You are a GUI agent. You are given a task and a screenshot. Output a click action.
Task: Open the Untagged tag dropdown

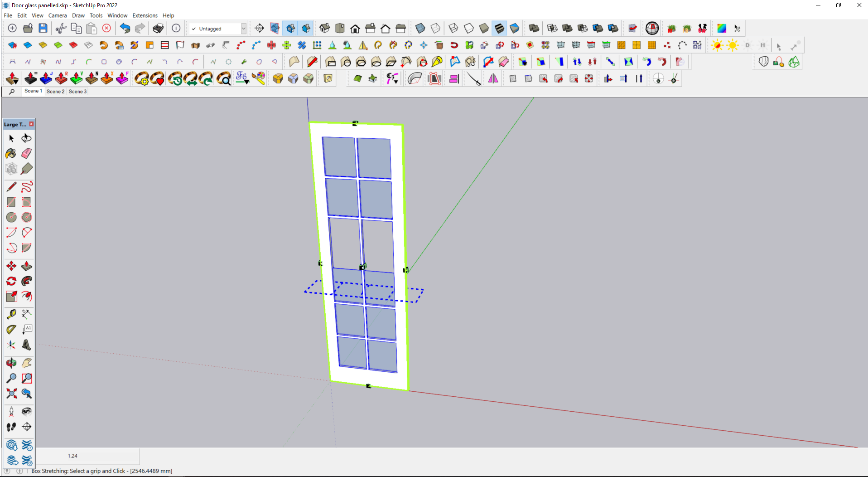[243, 29]
